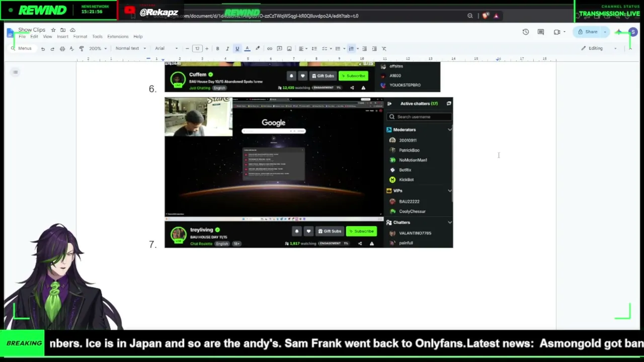Show the document outline panel
Viewport: 644px width, 362px height.
16,72
